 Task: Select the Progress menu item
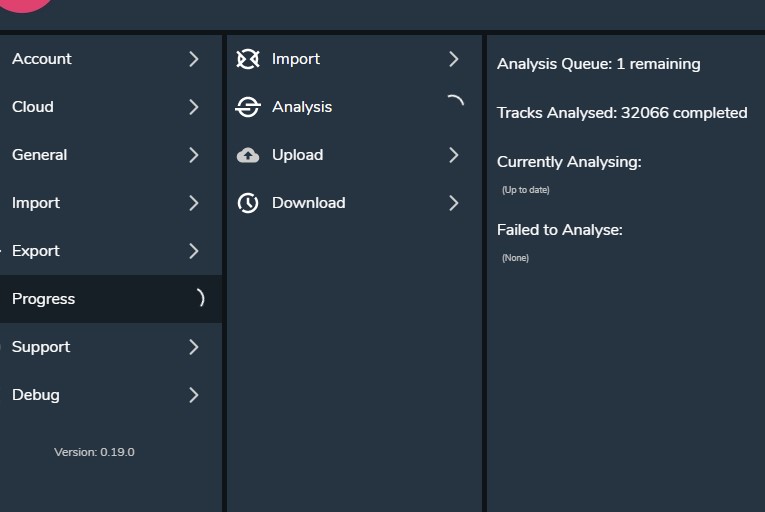44,299
